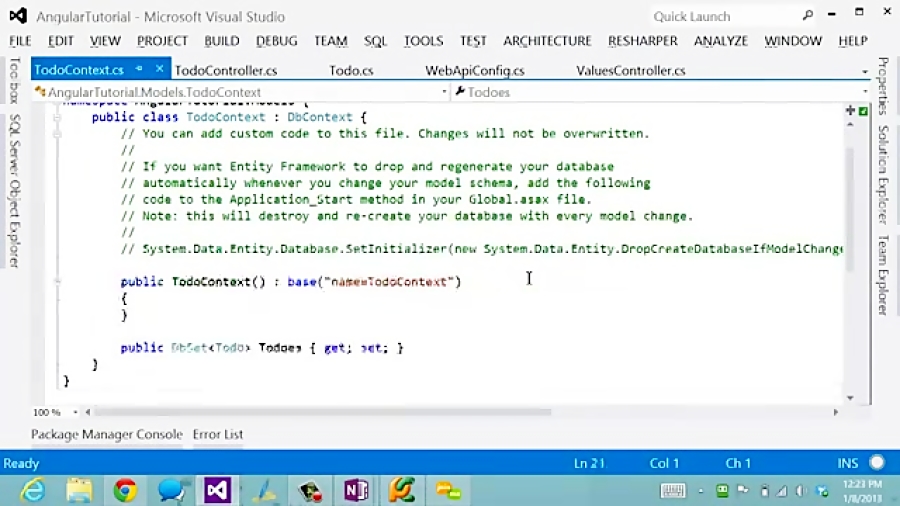This screenshot has width=900, height=506.
Task: Open the FILE menu
Action: [x=20, y=41]
